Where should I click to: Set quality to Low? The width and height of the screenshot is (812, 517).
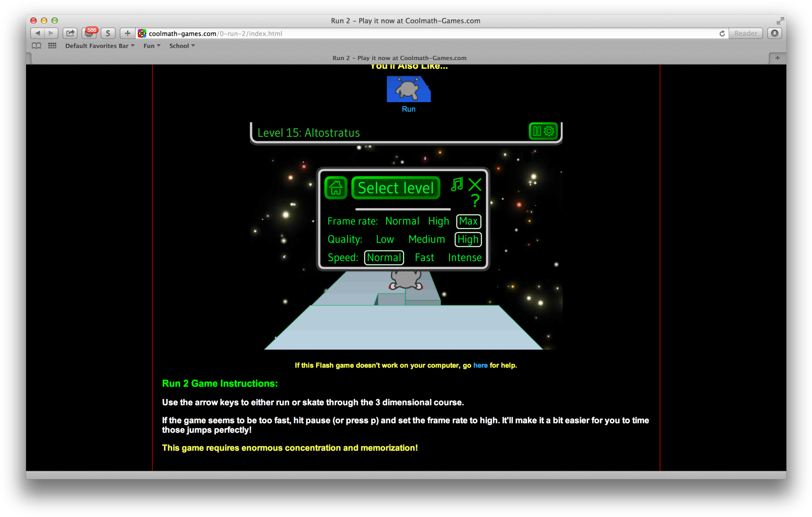pos(385,239)
